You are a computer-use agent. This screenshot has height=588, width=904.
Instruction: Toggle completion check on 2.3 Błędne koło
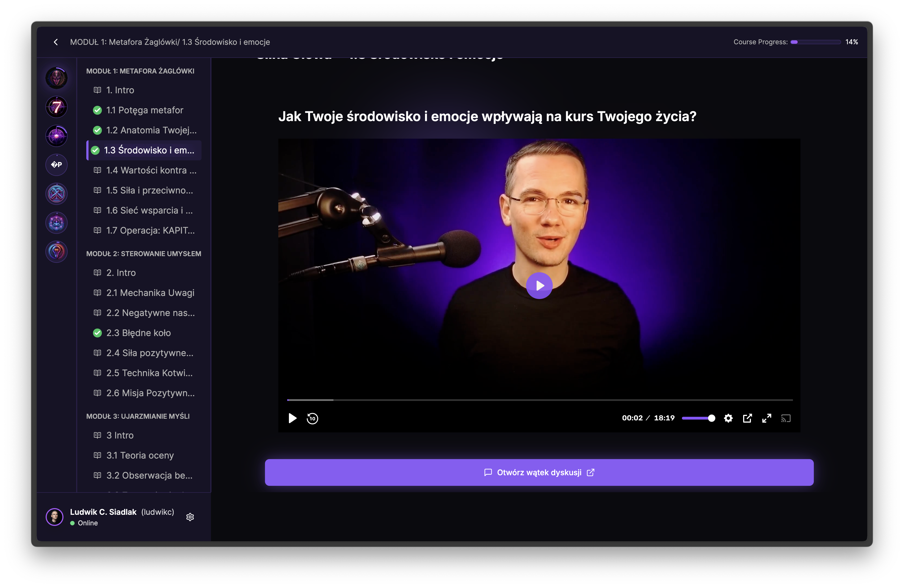[x=97, y=333]
